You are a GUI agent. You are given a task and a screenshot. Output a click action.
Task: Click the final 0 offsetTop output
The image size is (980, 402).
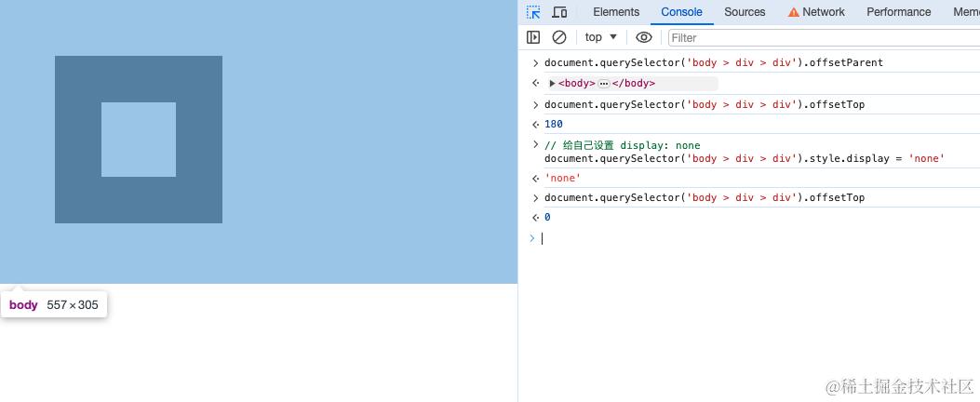click(547, 217)
